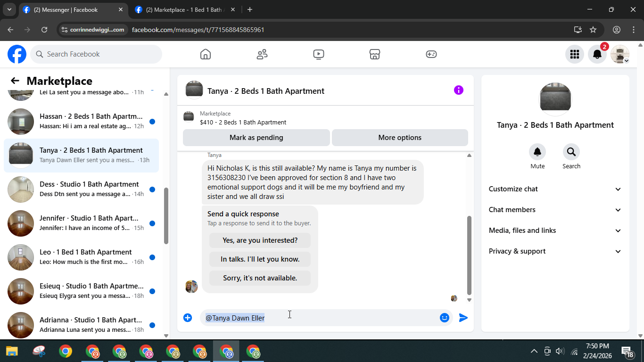Open volume control in system tray

tap(560, 351)
